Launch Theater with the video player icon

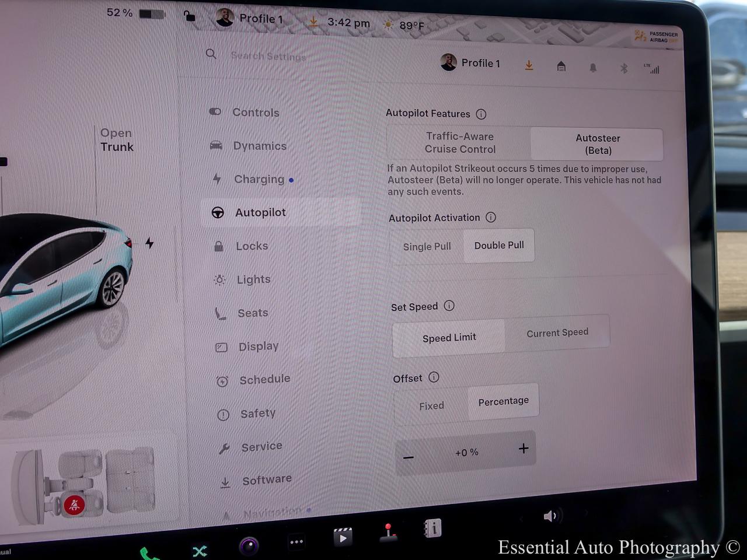tap(343, 537)
